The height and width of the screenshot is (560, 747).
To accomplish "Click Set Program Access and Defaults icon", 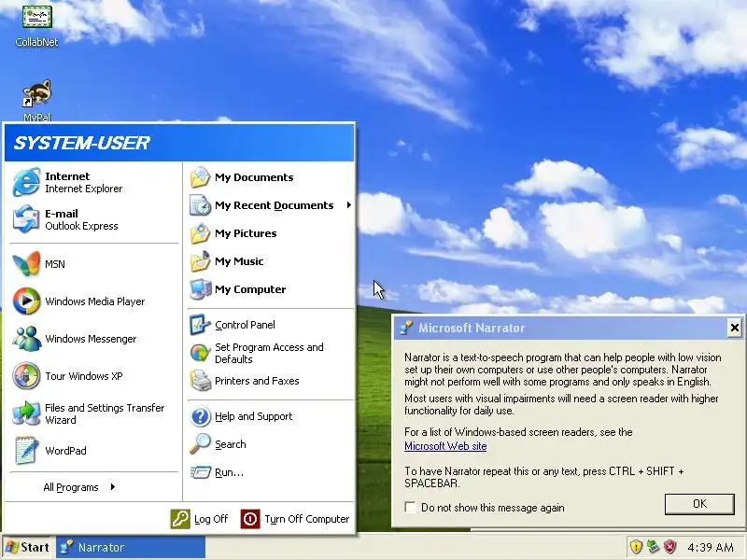I will click(x=200, y=353).
